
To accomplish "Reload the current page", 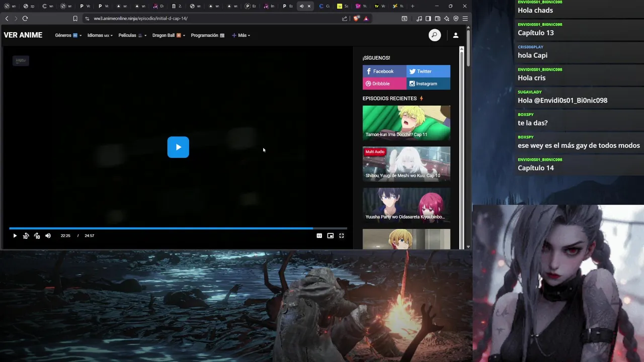I will pos(25,18).
